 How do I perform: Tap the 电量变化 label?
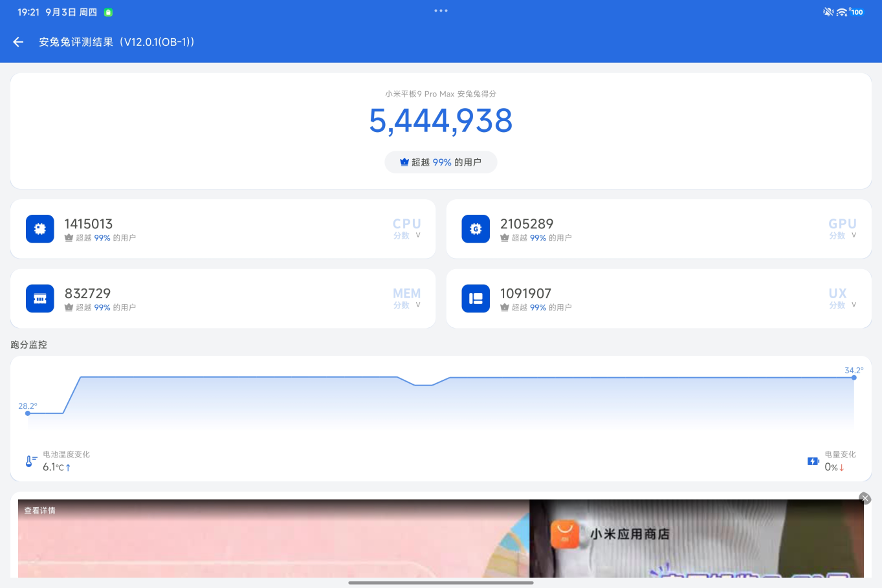point(840,455)
